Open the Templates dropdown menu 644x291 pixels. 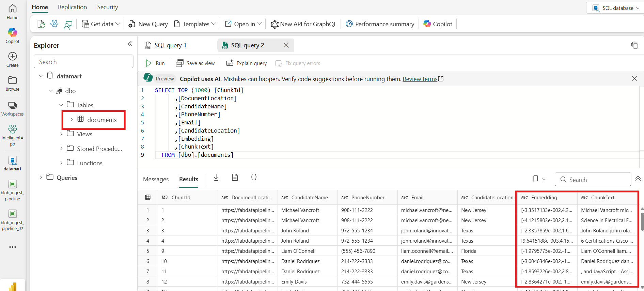pyautogui.click(x=195, y=24)
